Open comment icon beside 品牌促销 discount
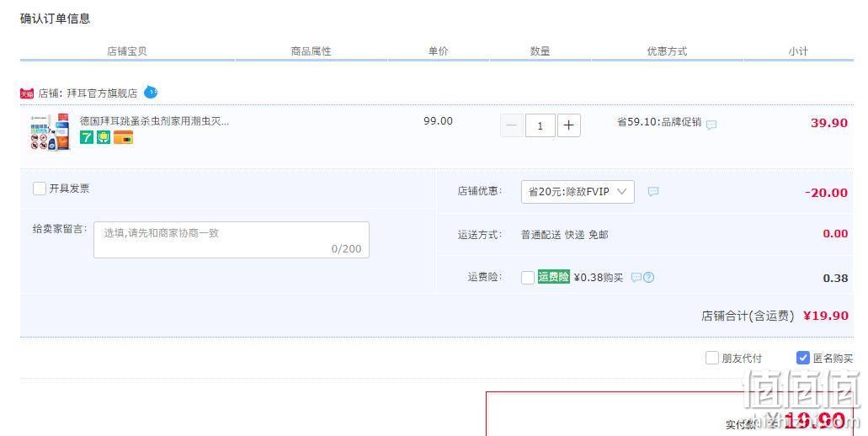This screenshot has height=436, width=868. [711, 125]
